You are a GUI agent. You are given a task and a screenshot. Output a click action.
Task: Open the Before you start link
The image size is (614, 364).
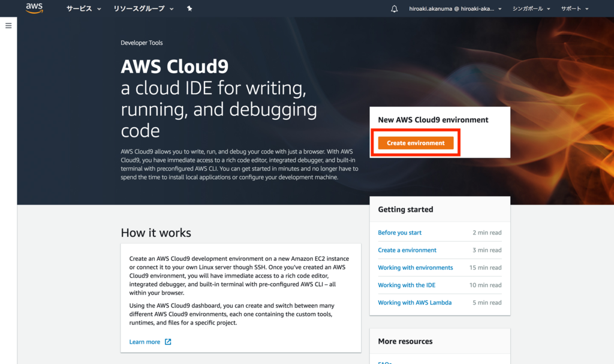tap(399, 232)
